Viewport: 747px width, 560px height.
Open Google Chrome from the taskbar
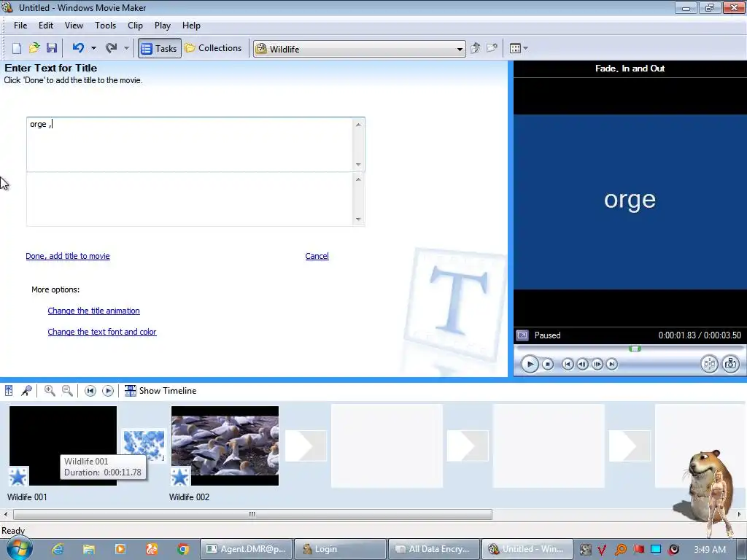click(x=183, y=549)
